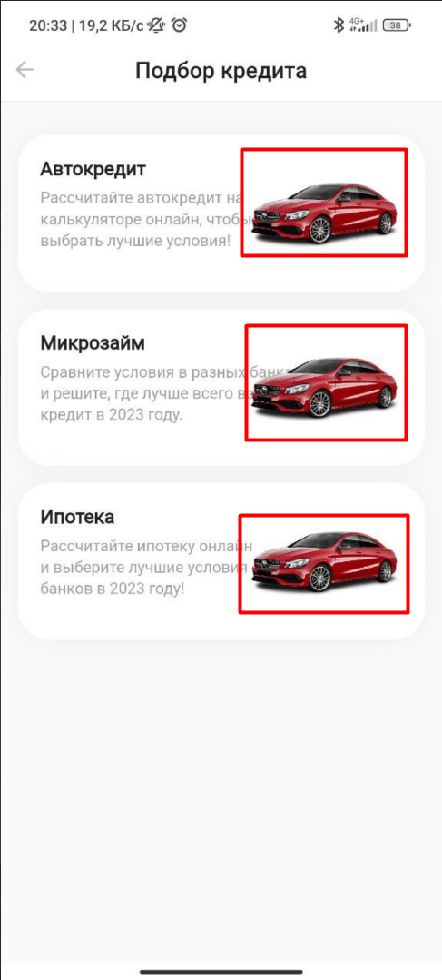Tap the 4G+ network type label
The height and width of the screenshot is (980, 442).
(357, 21)
